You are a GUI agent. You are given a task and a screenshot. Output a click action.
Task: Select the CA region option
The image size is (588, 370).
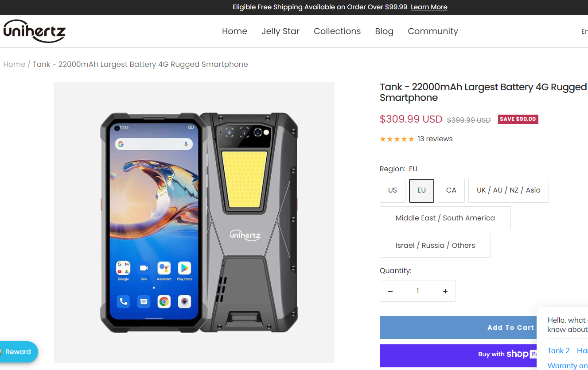point(451,190)
